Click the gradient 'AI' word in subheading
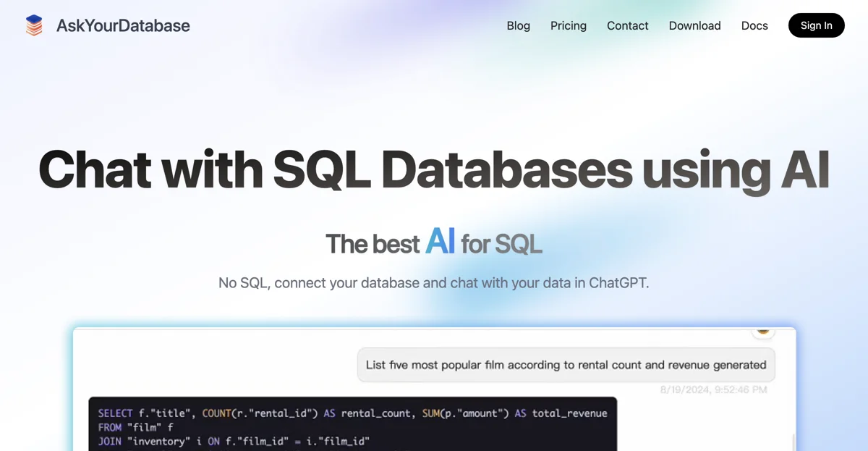This screenshot has height=451, width=868. [440, 241]
